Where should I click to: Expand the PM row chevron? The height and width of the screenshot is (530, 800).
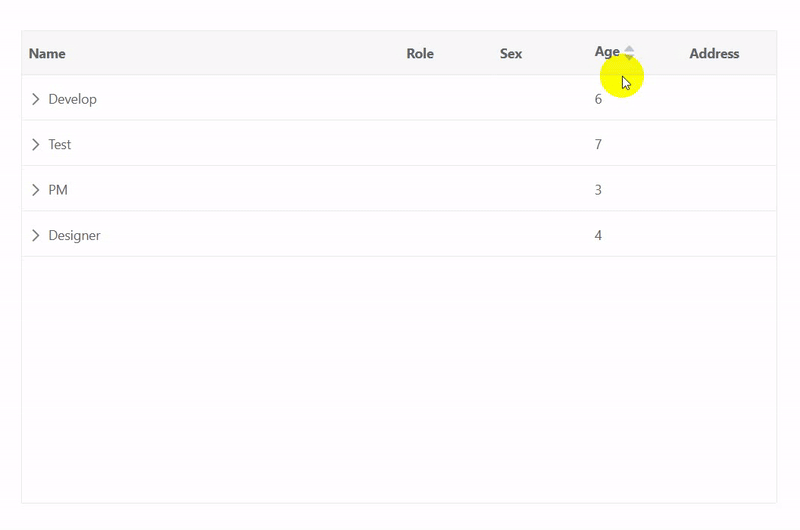pyautogui.click(x=36, y=190)
